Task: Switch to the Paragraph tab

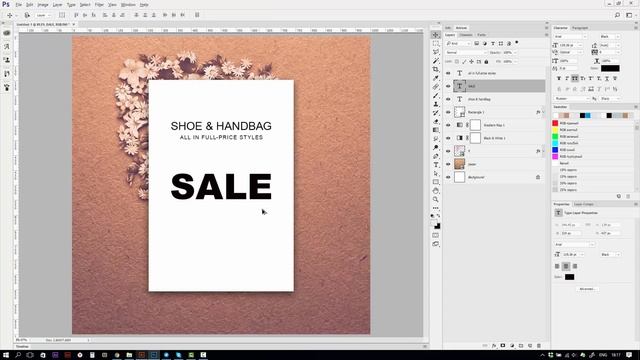Action: (580, 28)
